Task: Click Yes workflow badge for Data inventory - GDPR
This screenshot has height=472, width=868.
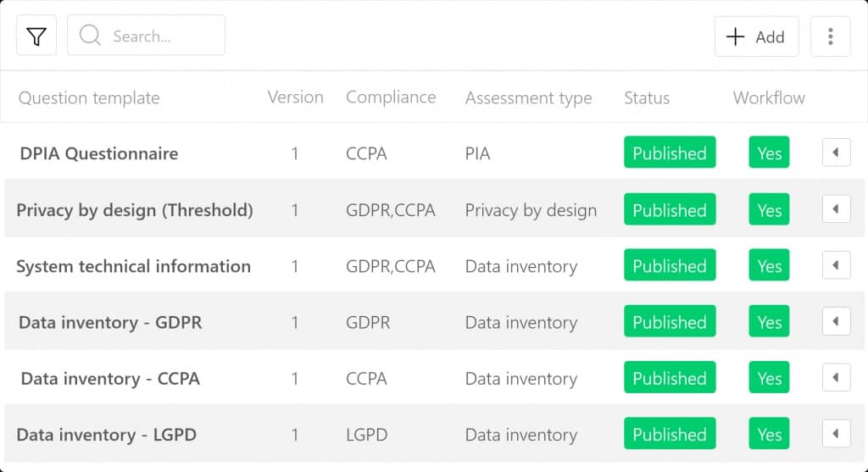Action: (x=769, y=321)
